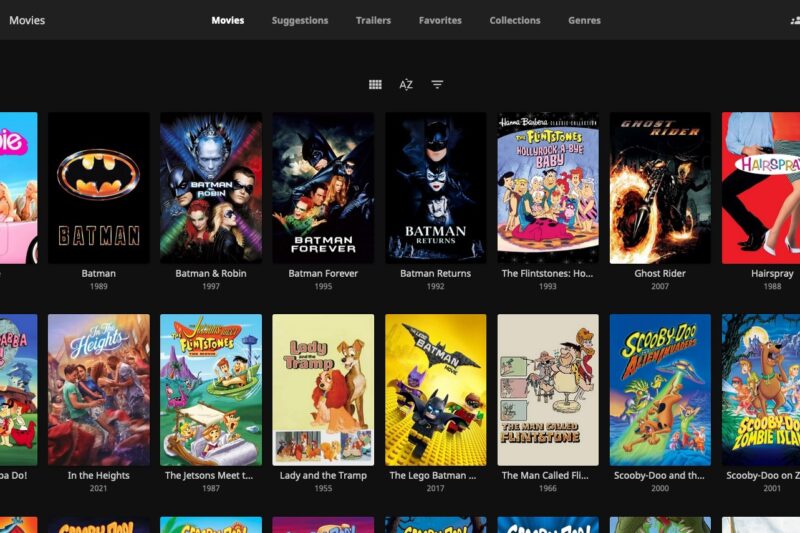Select The Jetsons Meet the Flintstones poster
This screenshot has height=533, width=800.
tap(211, 390)
